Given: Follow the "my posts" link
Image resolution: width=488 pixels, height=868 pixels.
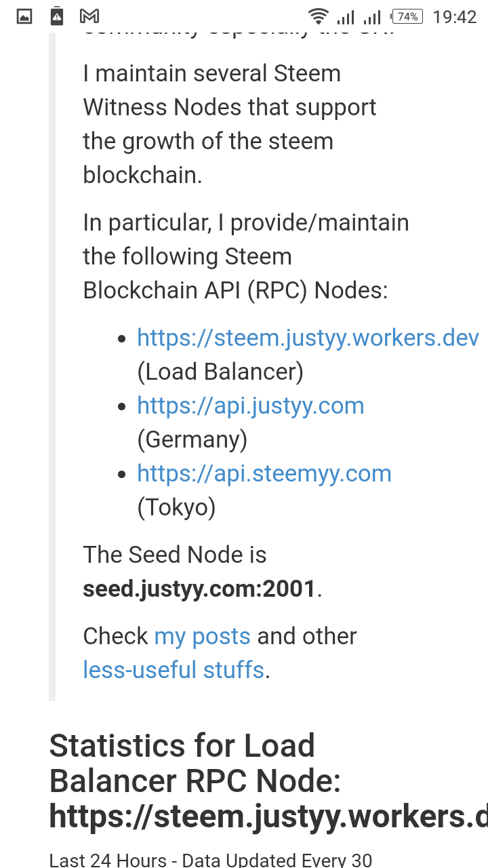Looking at the screenshot, I should coord(203,636).
